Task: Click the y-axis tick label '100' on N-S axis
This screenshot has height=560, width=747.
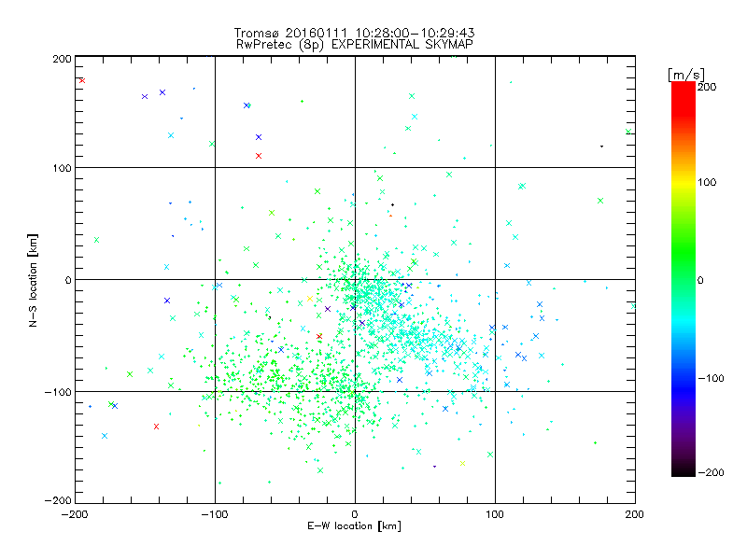Action: pos(62,168)
